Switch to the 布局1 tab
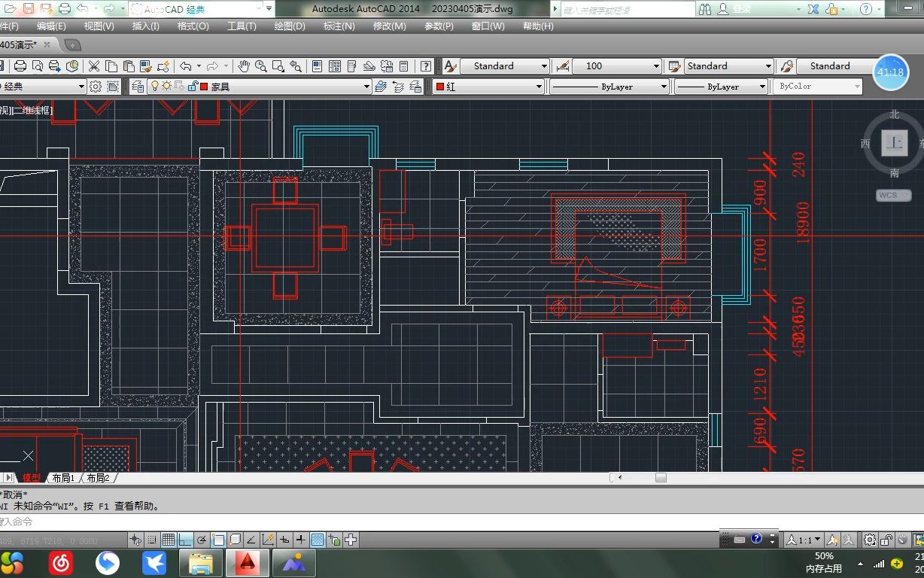The width and height of the screenshot is (924, 578). [62, 476]
